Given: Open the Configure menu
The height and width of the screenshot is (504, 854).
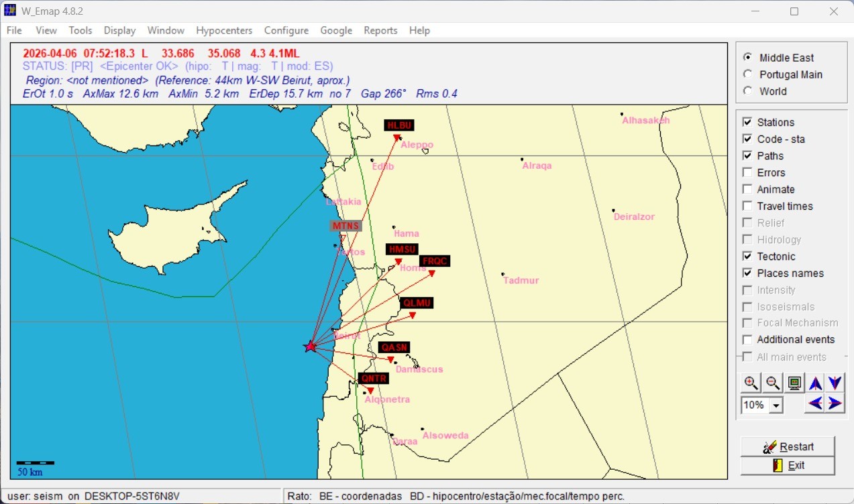Looking at the screenshot, I should click(286, 30).
